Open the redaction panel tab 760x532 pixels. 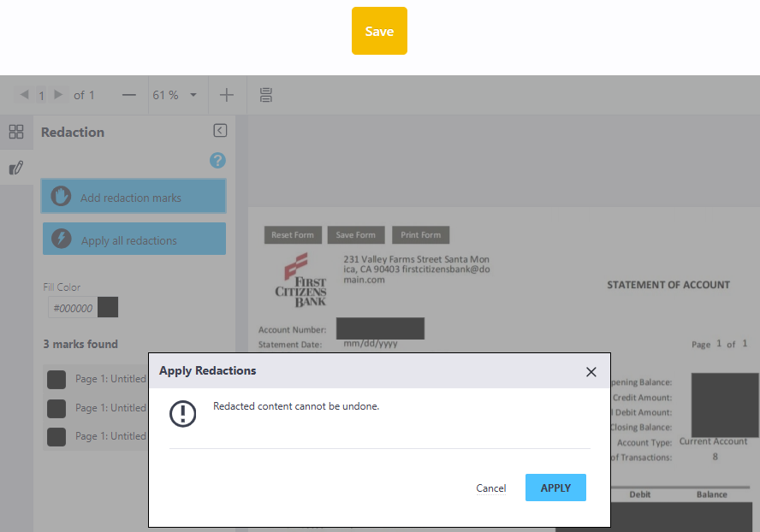click(16, 168)
